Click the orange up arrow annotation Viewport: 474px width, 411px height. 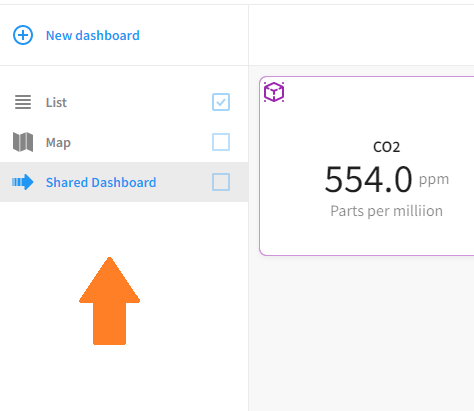click(x=109, y=301)
